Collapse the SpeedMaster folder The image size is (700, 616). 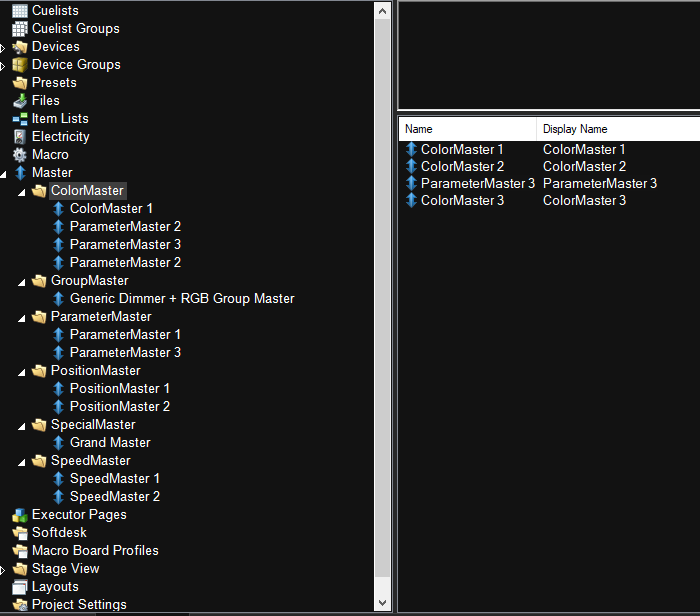click(22, 461)
